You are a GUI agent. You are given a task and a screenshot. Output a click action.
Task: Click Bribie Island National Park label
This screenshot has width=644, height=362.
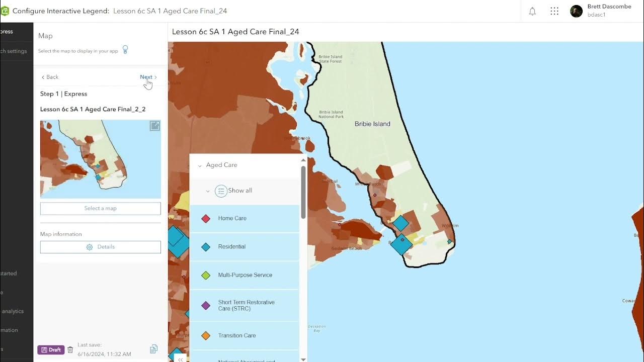pos(331,114)
